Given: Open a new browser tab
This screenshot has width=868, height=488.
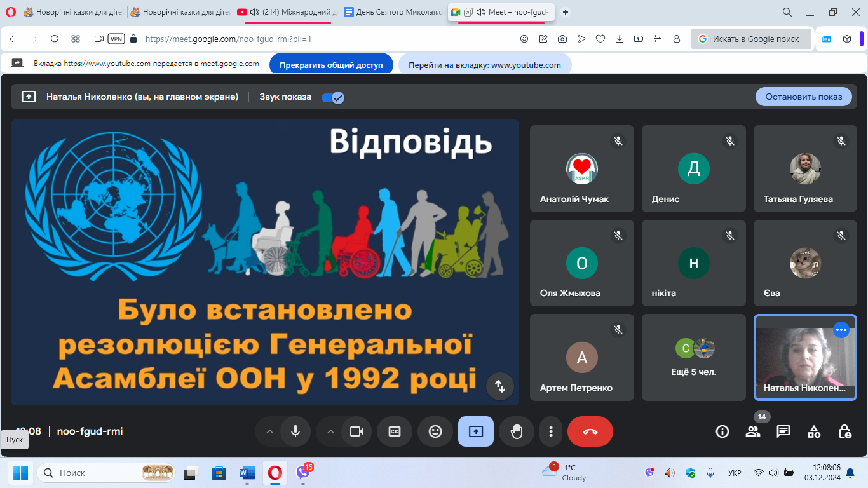Looking at the screenshot, I should (566, 12).
